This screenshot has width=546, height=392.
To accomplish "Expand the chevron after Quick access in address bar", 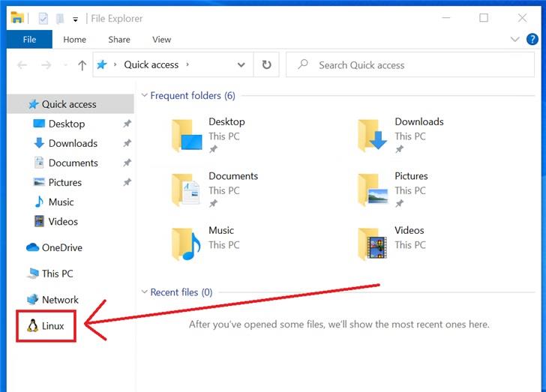I will point(187,64).
